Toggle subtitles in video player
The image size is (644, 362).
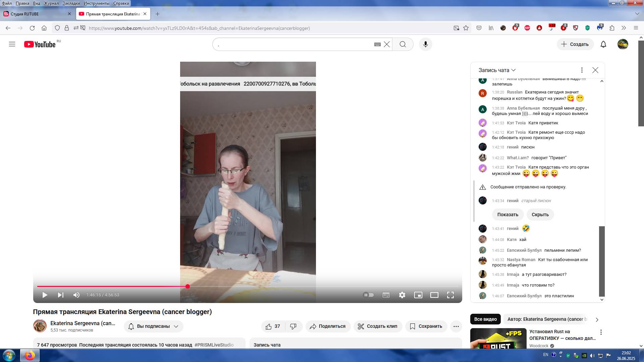pyautogui.click(x=386, y=295)
